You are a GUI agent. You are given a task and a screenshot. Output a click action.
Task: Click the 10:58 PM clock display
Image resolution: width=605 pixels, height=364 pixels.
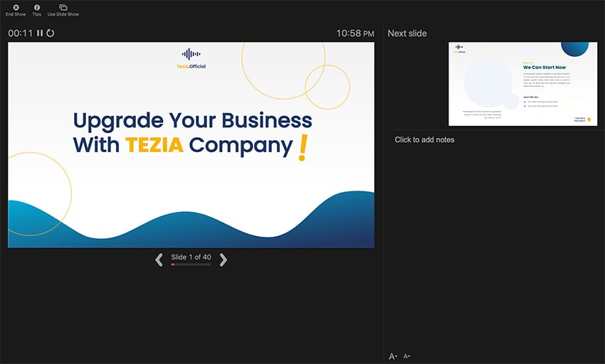(x=355, y=33)
